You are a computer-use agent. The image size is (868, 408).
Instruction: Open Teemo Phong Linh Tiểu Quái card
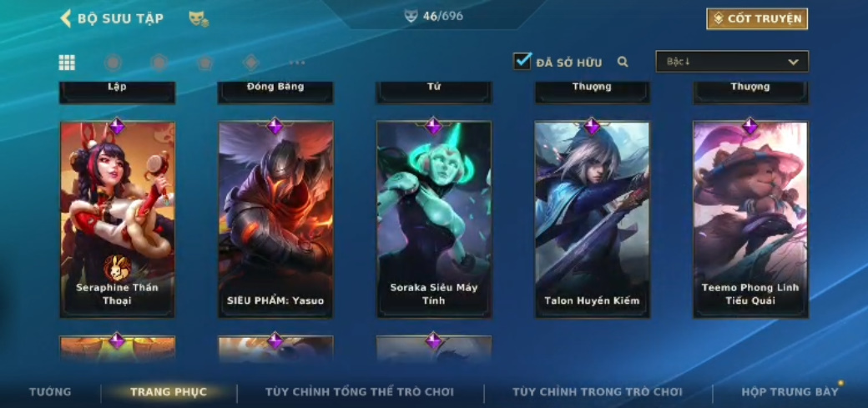(x=750, y=219)
